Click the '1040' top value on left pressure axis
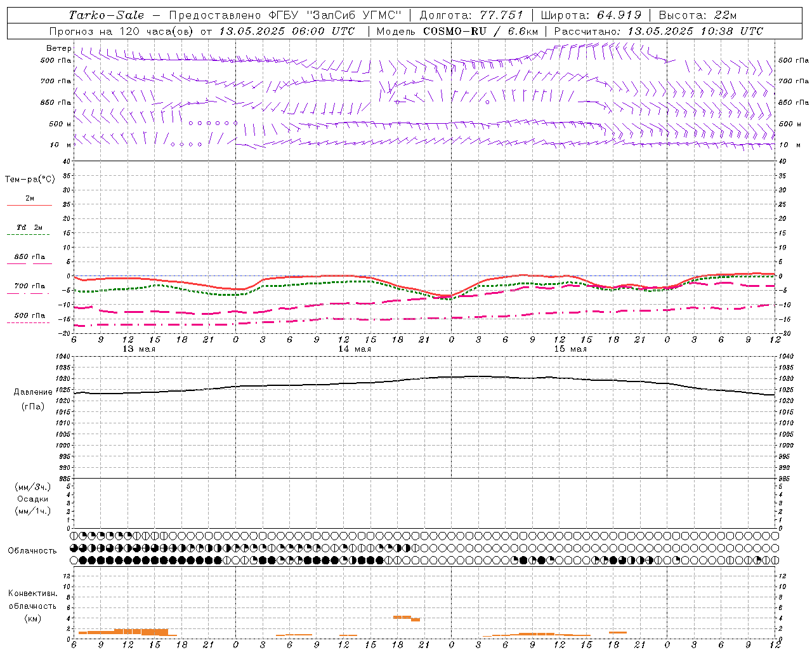 tap(63, 357)
